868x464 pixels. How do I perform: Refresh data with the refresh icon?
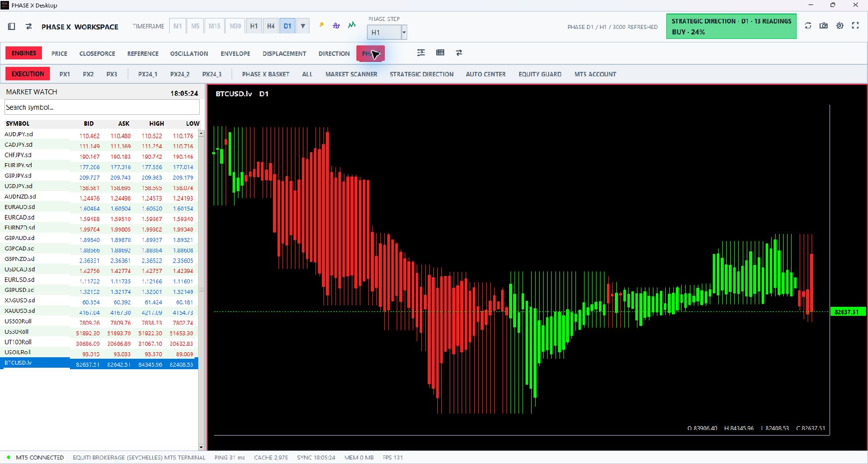coord(808,26)
